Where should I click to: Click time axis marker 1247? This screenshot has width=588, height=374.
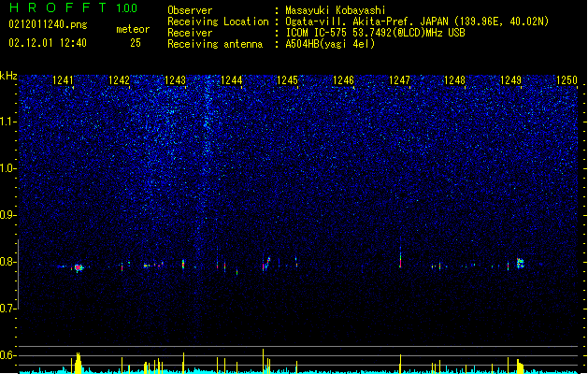coord(399,79)
